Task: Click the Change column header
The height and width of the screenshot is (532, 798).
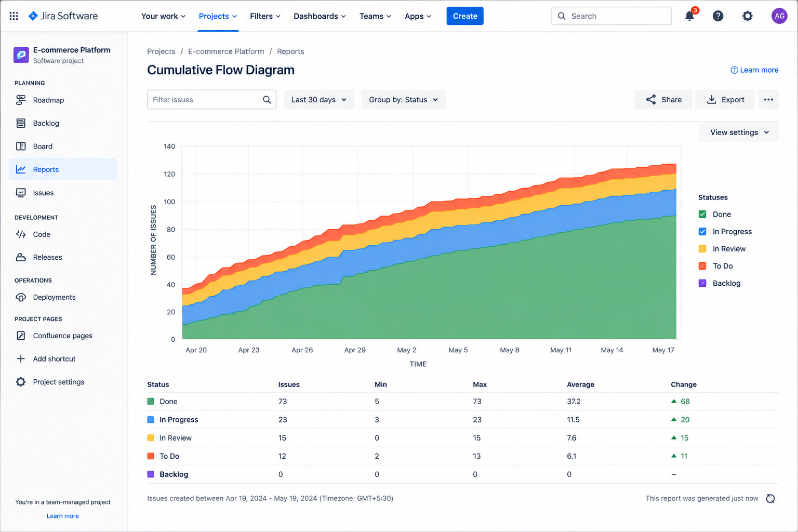Action: click(684, 384)
